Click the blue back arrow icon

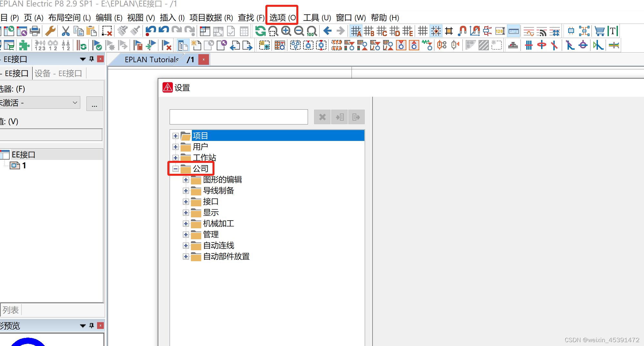pyautogui.click(x=327, y=31)
